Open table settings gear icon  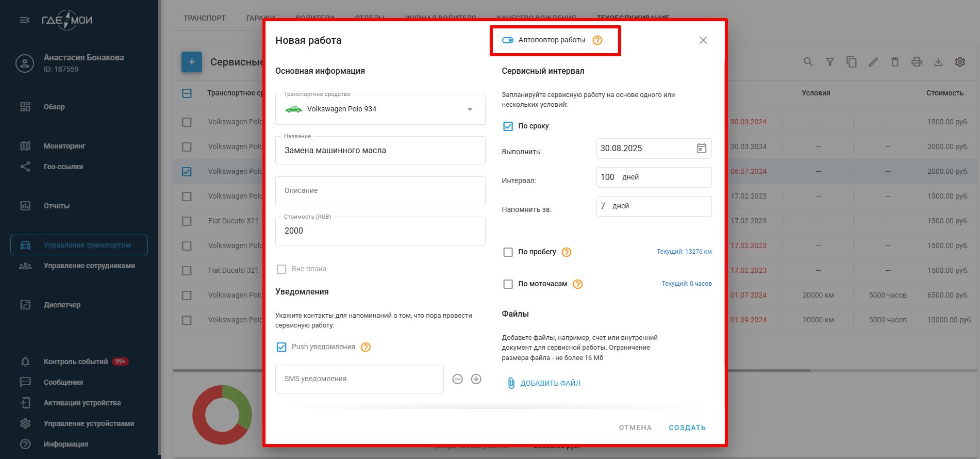[x=959, y=62]
